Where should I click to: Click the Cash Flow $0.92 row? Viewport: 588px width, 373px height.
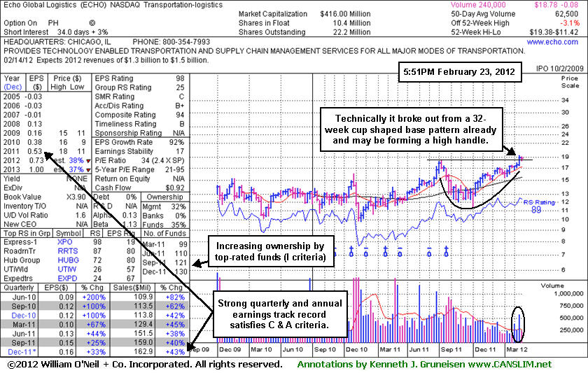pos(139,188)
